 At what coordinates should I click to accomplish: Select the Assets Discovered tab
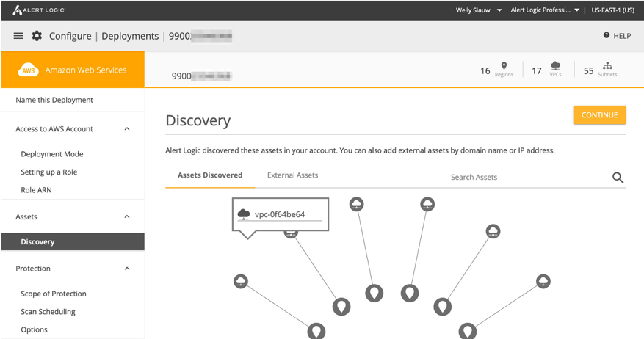(x=210, y=175)
